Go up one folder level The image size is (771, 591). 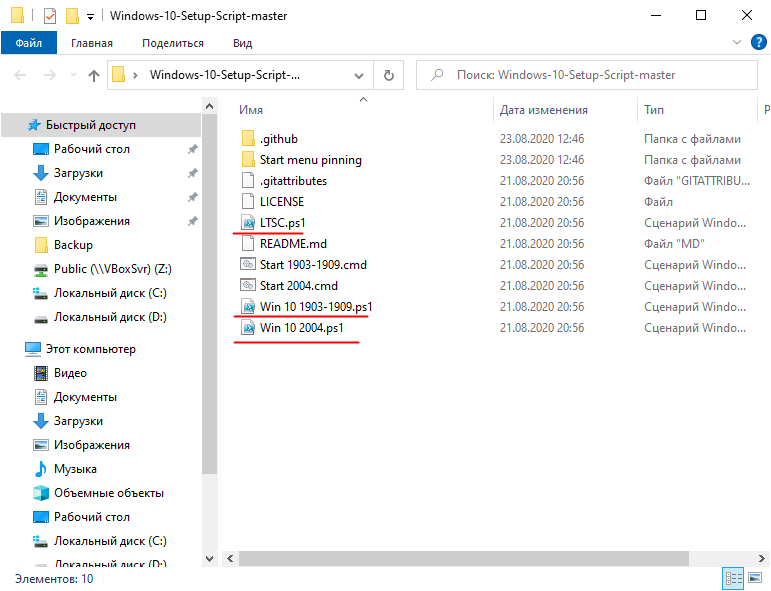point(93,75)
